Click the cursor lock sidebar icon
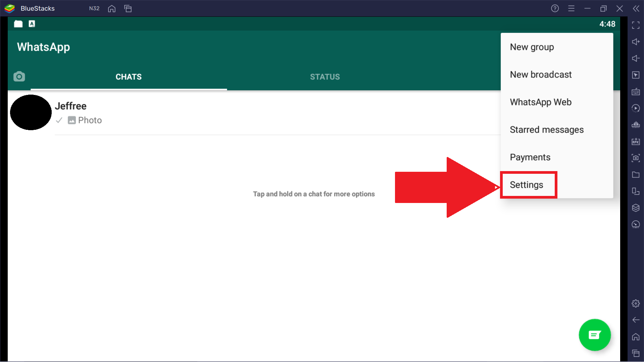Screen dimensions: 644x362 [x=636, y=75]
